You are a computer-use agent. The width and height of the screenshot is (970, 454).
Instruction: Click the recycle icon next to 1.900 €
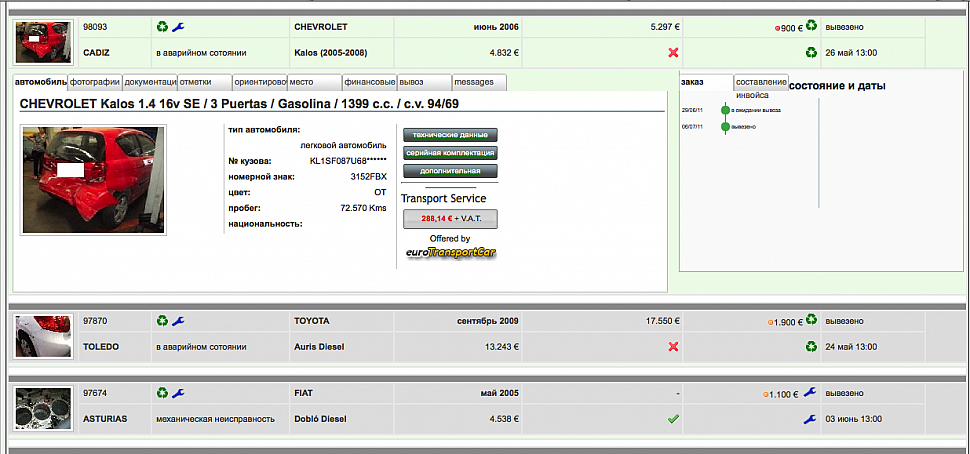click(811, 320)
